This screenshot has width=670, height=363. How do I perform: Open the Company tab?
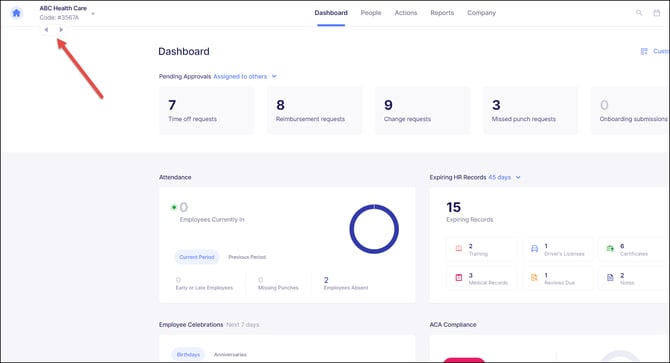point(482,13)
